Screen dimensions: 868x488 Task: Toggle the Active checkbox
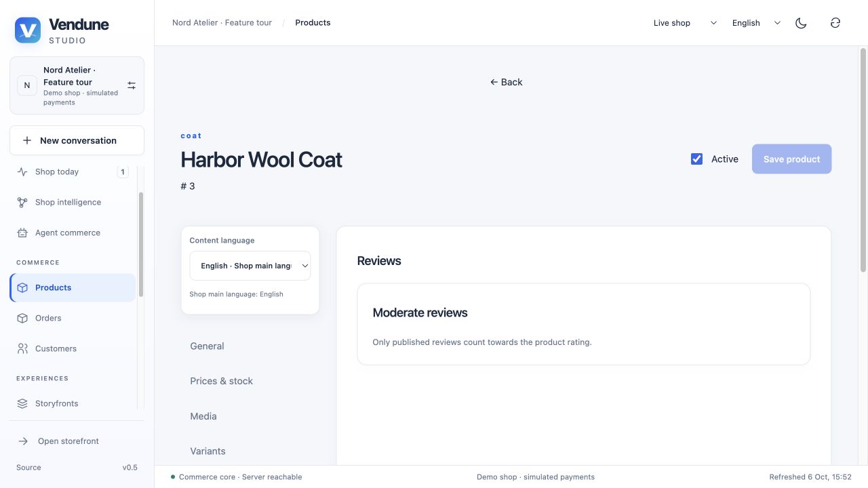click(x=696, y=159)
